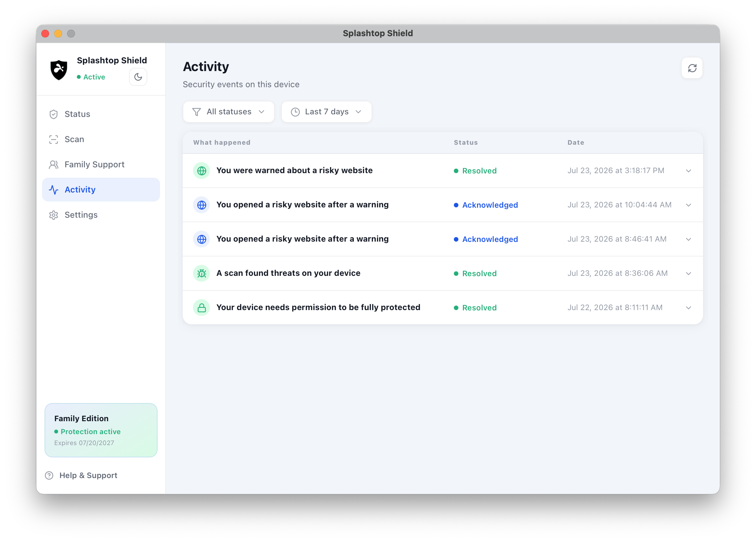Close the Splashtop Shield window

click(x=45, y=34)
